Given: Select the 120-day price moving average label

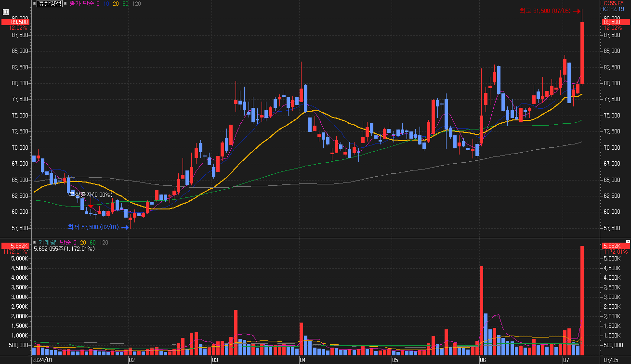Looking at the screenshot, I should tap(136, 3).
